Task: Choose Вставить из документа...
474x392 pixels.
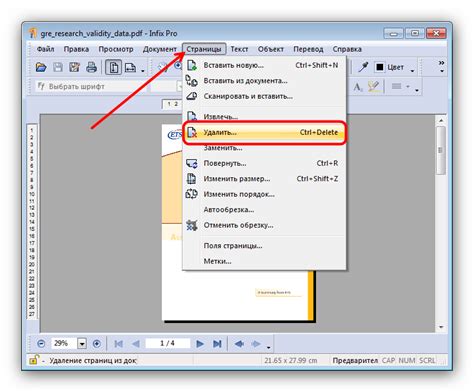Action: [264, 81]
